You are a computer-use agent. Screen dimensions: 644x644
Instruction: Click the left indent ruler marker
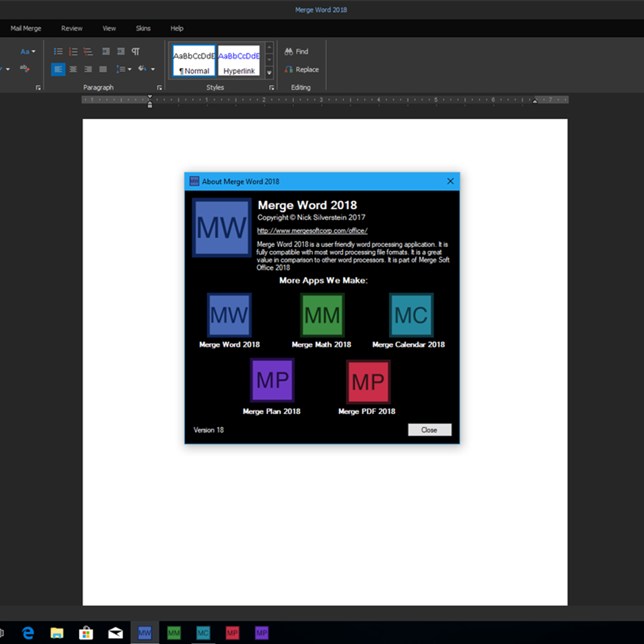click(x=150, y=105)
